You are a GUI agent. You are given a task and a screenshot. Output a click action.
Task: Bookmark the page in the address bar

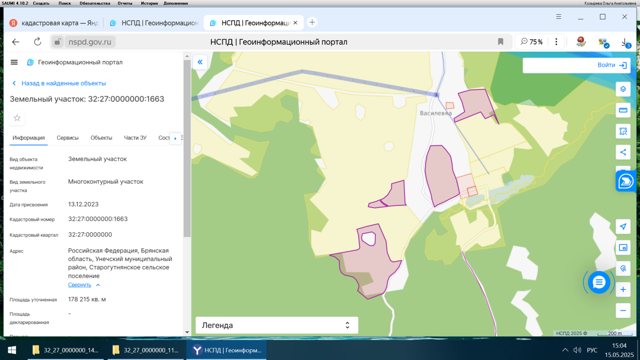coord(500,42)
